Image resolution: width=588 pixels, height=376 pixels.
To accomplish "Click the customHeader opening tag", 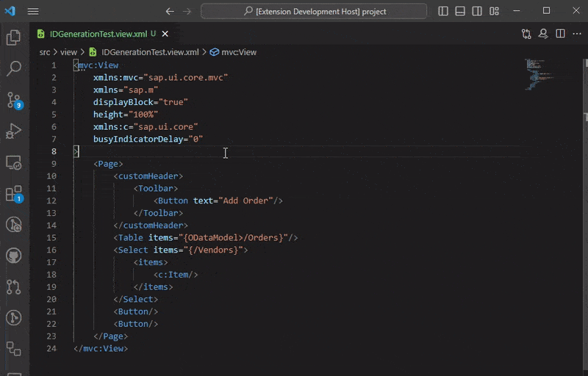I will [148, 176].
